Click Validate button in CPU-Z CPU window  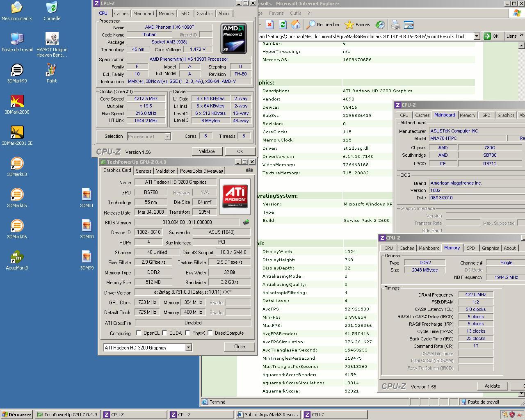(207, 151)
